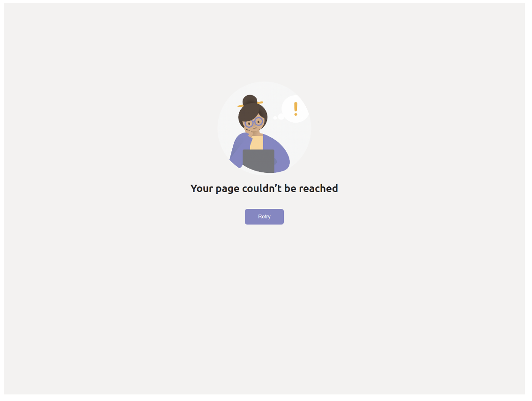Click the small dots trailing the thought bubble
This screenshot has height=401, width=532.
coord(279,117)
